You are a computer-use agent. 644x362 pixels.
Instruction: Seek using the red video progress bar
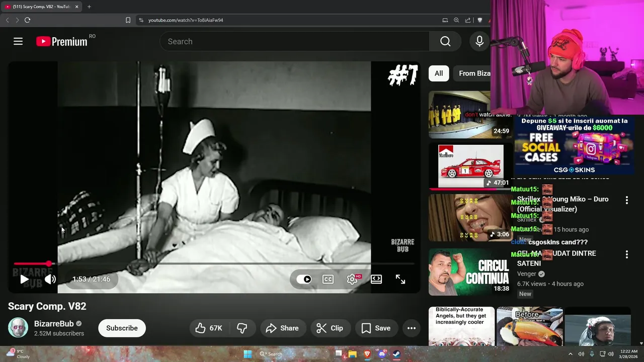point(214,263)
